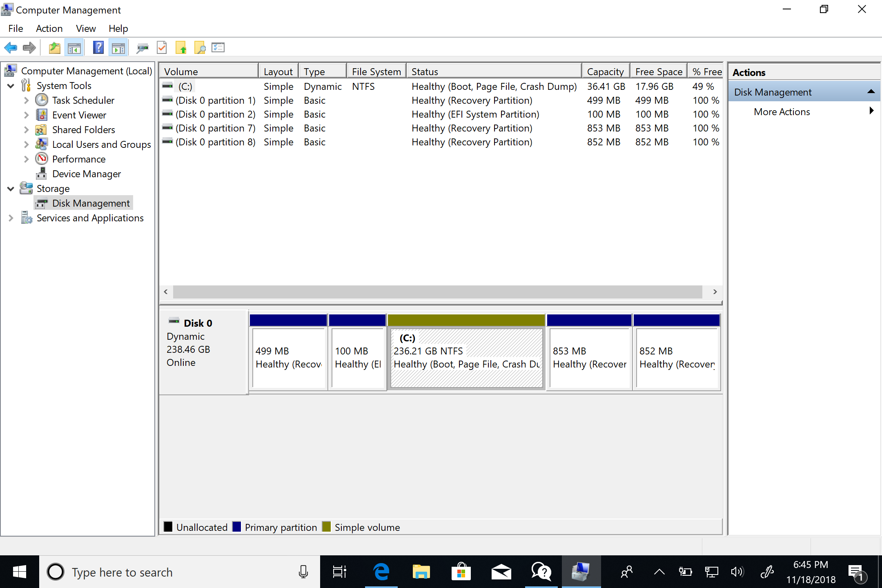Screen dimensions: 882x588
Task: Select Task Scheduler under System Tools
Action: pyautogui.click(x=82, y=100)
